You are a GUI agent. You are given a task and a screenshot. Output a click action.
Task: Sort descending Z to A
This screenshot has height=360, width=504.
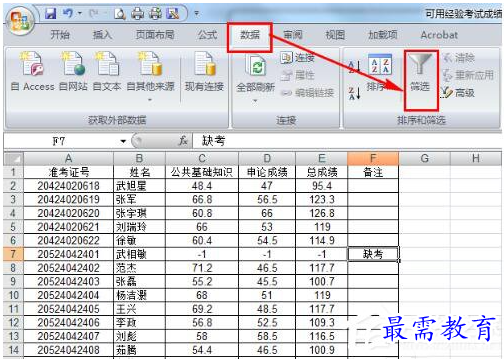[x=354, y=93]
